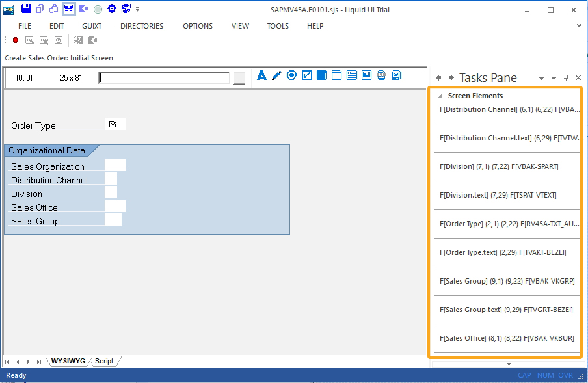
Task: Collapse the Screen Elements section
Action: pyautogui.click(x=440, y=96)
